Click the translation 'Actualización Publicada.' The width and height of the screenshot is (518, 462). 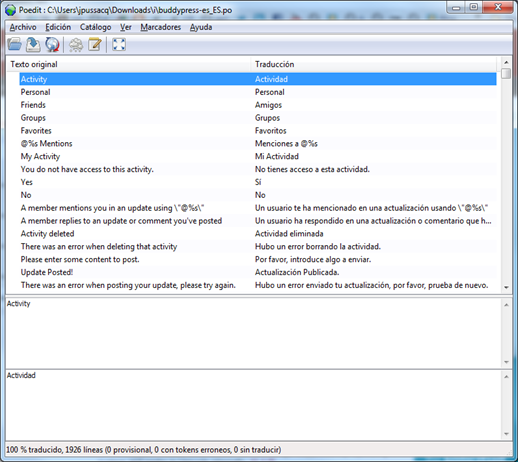click(297, 272)
